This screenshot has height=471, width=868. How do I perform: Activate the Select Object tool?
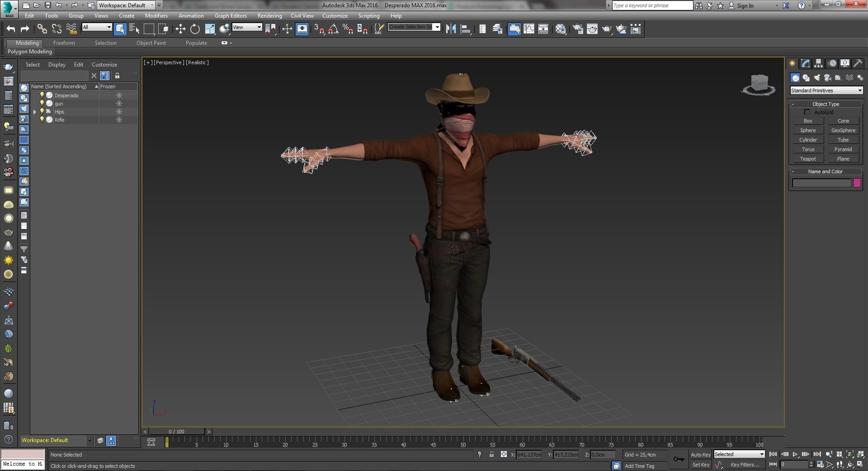click(120, 29)
